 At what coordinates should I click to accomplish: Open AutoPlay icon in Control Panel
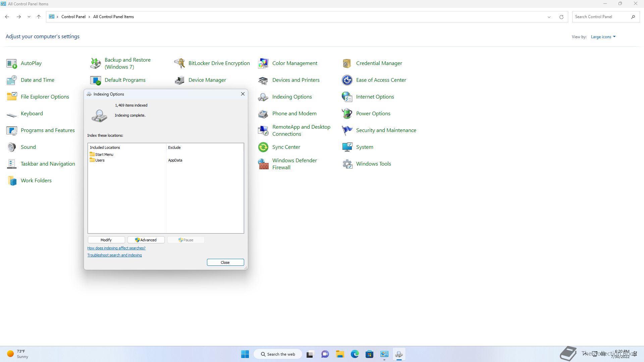(x=12, y=63)
